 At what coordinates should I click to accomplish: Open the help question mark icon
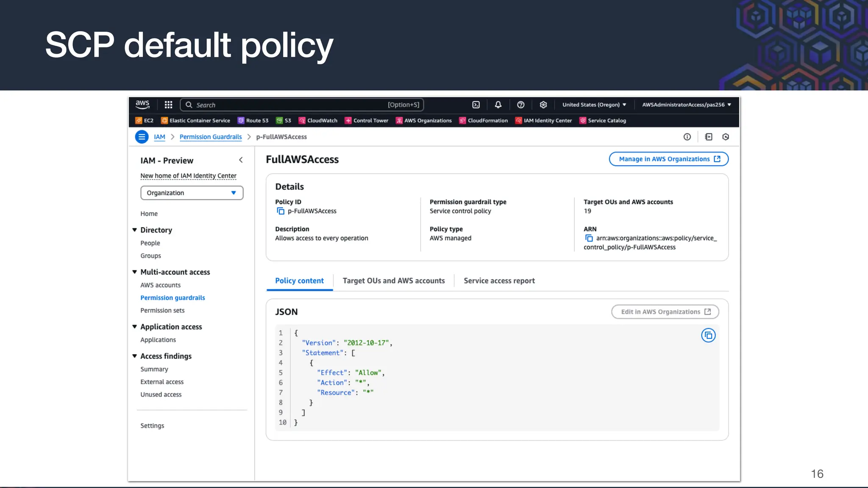point(521,105)
